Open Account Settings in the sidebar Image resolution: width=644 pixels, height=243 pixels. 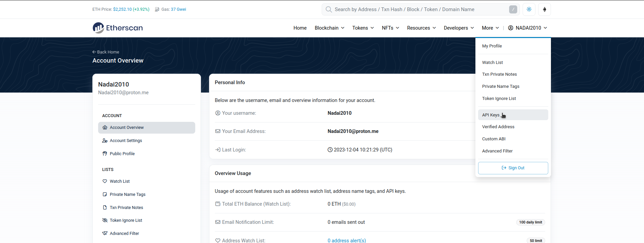pyautogui.click(x=147, y=141)
